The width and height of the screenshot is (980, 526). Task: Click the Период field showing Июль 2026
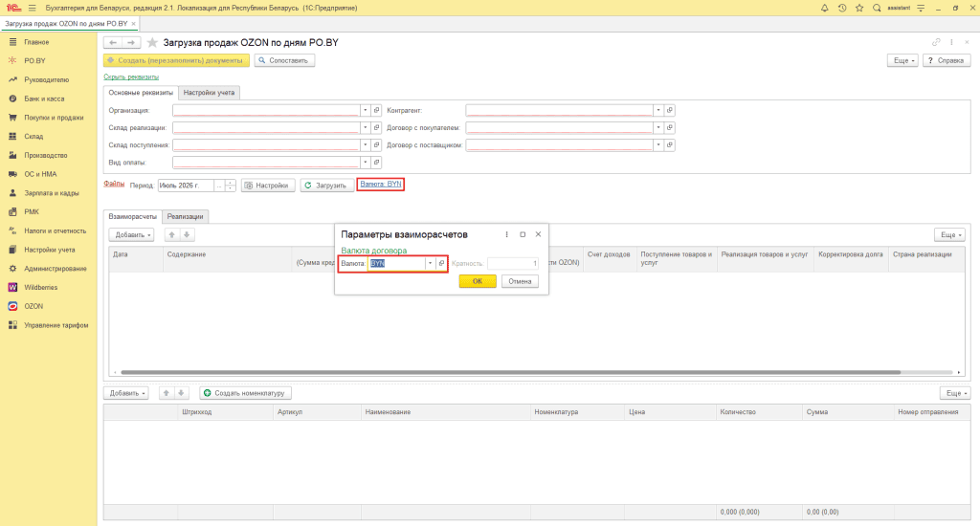[x=186, y=186]
